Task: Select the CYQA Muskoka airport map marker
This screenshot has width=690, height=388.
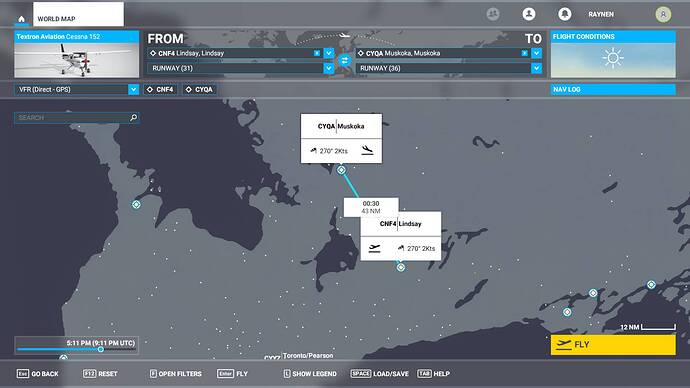Action: click(341, 170)
